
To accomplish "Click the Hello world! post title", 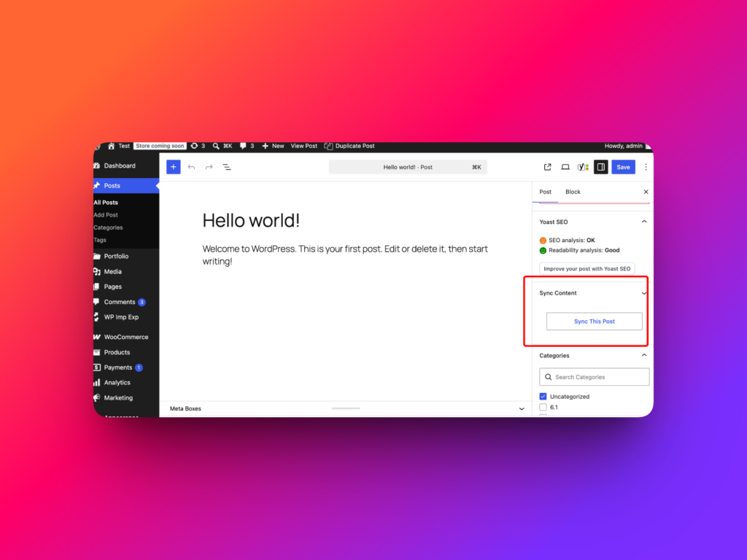I will click(251, 220).
